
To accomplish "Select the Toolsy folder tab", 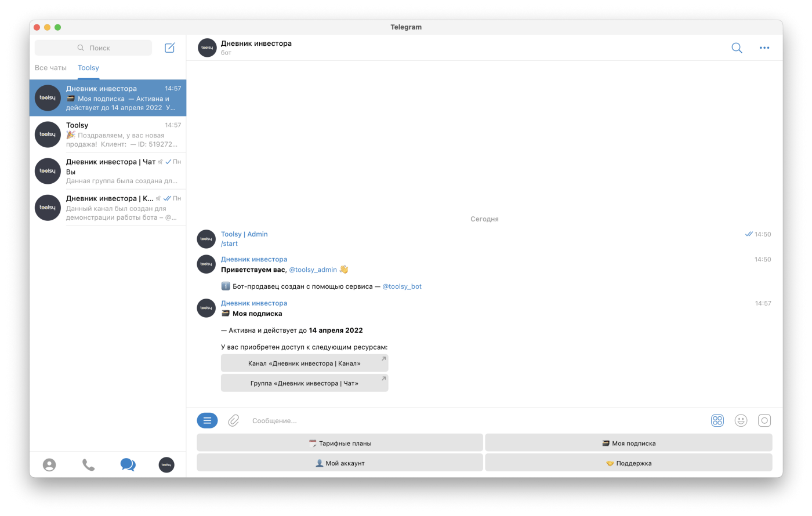I will point(88,68).
